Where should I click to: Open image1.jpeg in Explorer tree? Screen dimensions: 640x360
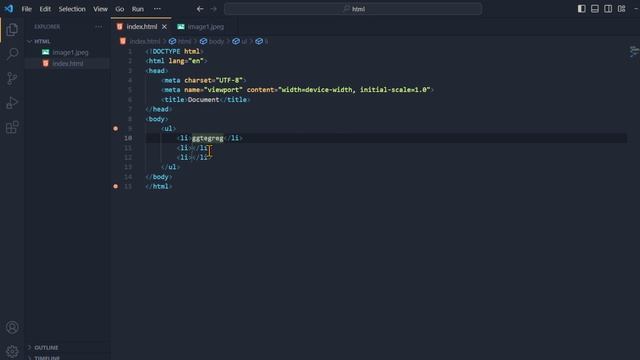pos(70,52)
